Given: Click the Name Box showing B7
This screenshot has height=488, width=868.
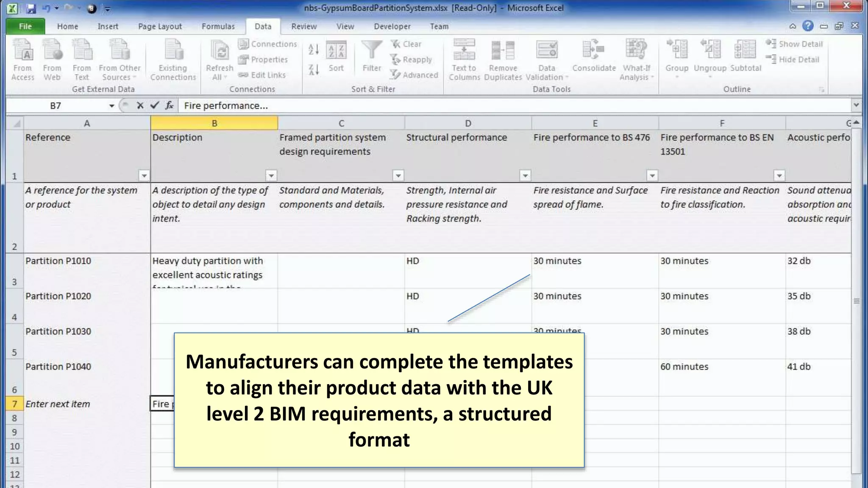Looking at the screenshot, I should pyautogui.click(x=56, y=105).
